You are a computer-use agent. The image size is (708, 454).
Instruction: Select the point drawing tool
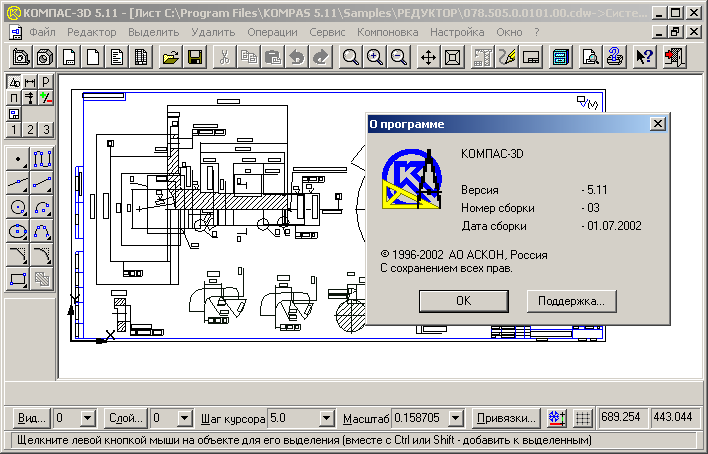coord(18,159)
